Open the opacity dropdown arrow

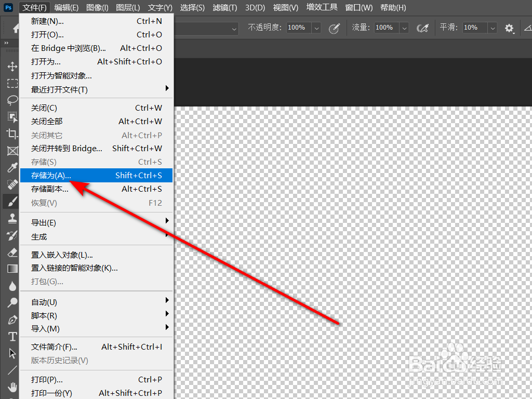(316, 28)
